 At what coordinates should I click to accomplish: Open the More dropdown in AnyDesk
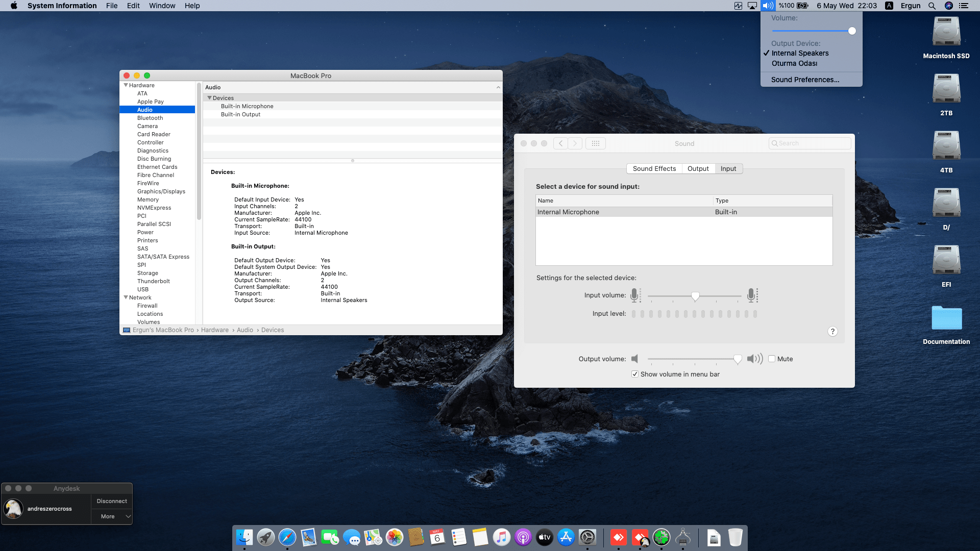[x=112, y=516]
